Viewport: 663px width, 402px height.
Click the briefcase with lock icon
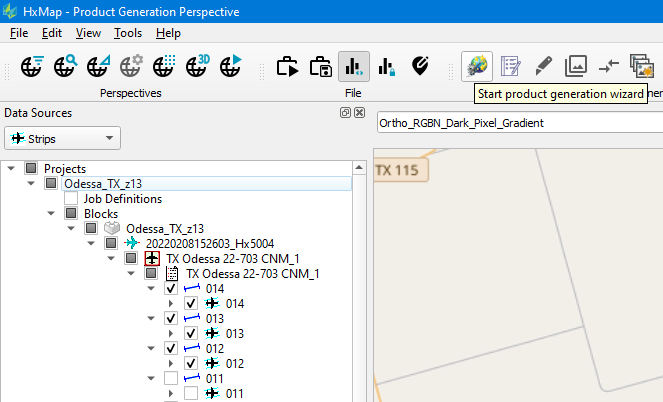click(321, 67)
